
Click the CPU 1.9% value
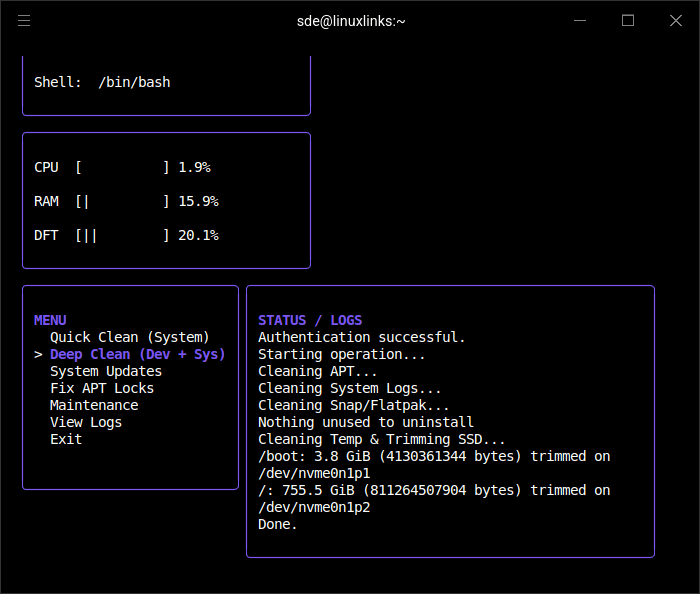(194, 167)
